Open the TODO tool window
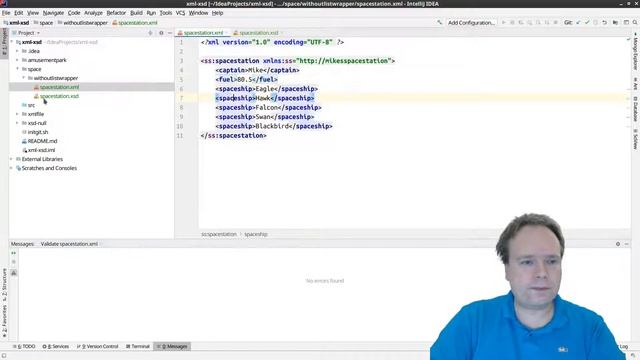The width and height of the screenshot is (640, 360). pos(24,347)
